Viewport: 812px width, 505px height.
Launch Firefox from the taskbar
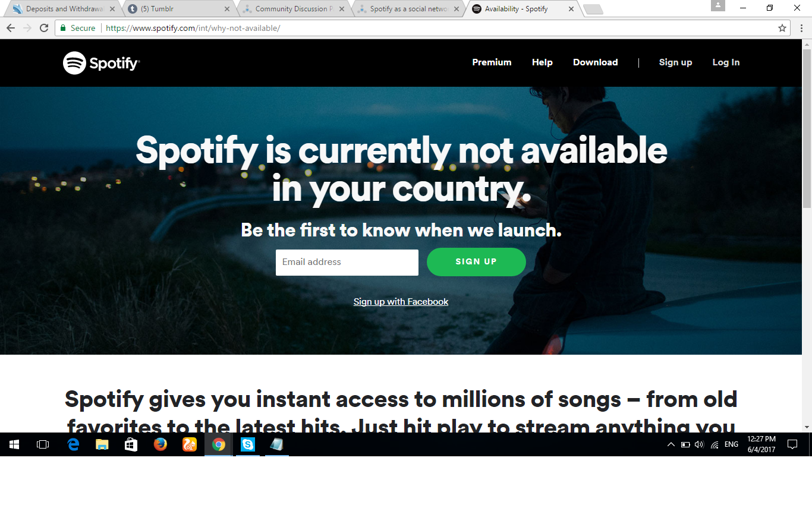160,444
